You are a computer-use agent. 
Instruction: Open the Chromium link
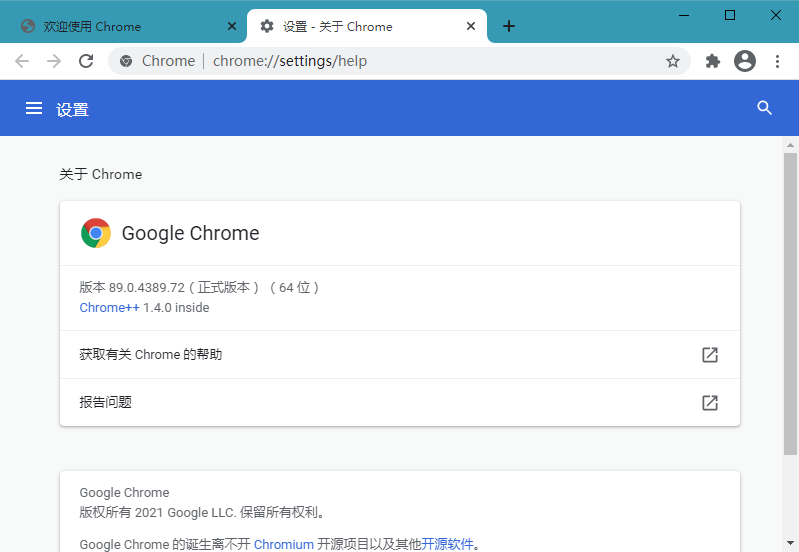(x=283, y=545)
